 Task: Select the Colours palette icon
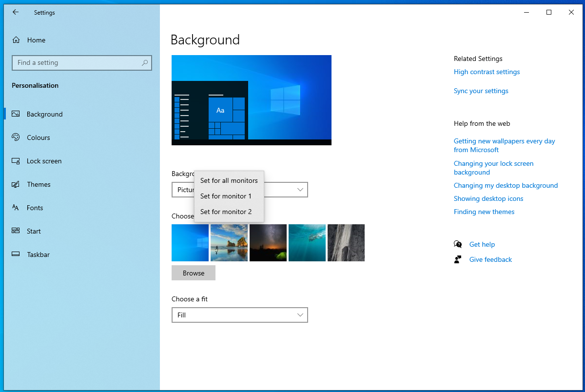(x=16, y=137)
